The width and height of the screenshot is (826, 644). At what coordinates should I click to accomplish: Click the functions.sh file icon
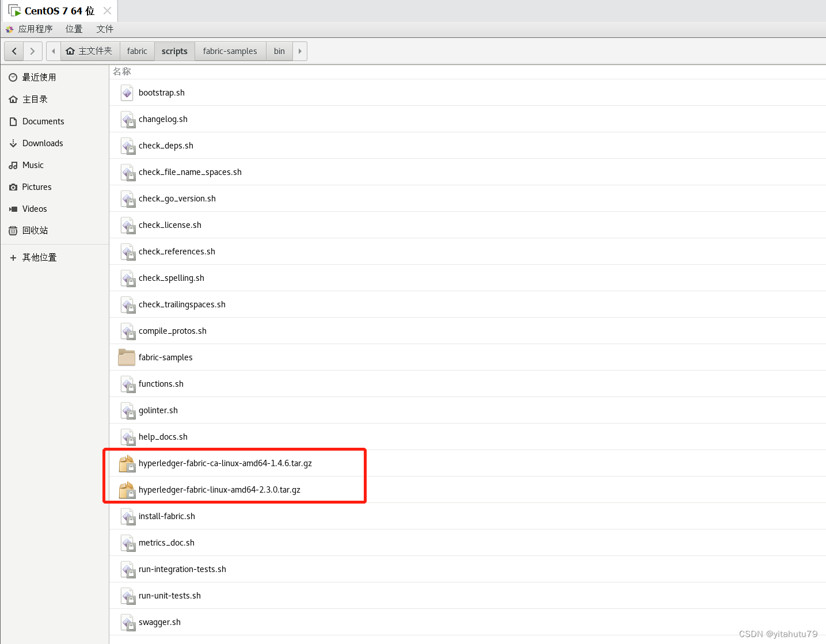[x=127, y=384]
